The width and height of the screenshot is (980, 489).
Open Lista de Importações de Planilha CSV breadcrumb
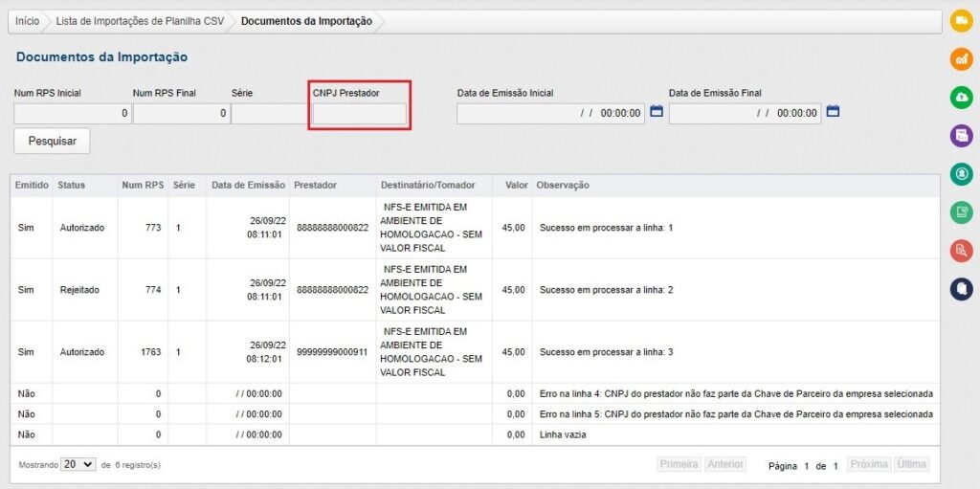(140, 21)
